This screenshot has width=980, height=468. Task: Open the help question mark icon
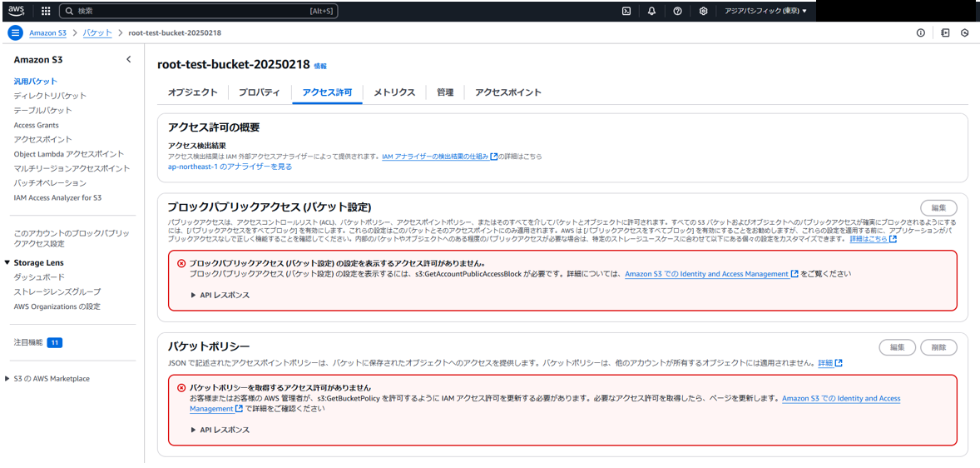[677, 11]
